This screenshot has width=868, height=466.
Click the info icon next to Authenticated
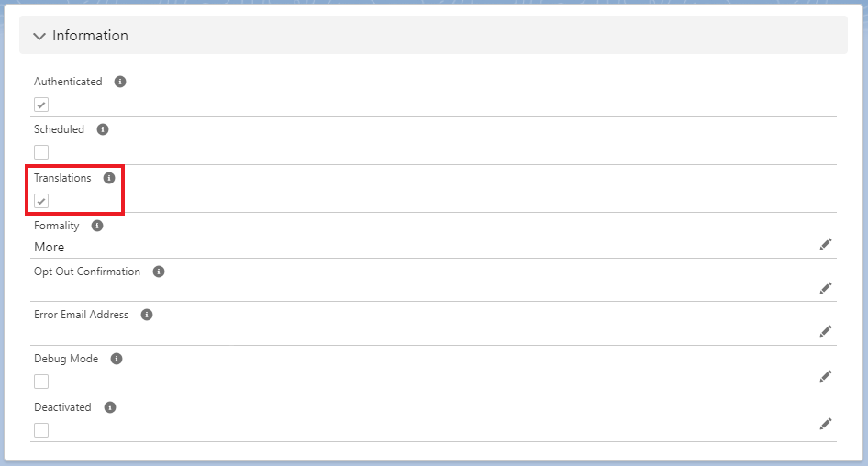[120, 82]
